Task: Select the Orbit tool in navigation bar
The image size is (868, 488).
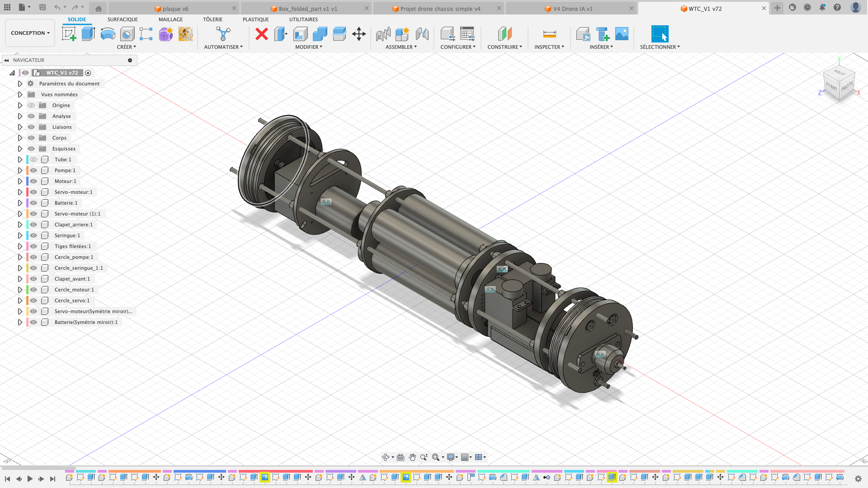Action: (386, 457)
